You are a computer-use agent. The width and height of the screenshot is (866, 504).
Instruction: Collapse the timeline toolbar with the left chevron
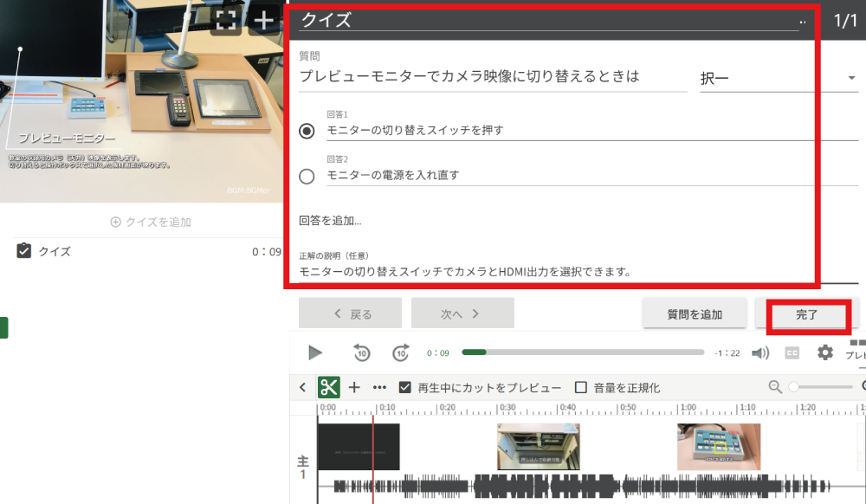coord(302,387)
